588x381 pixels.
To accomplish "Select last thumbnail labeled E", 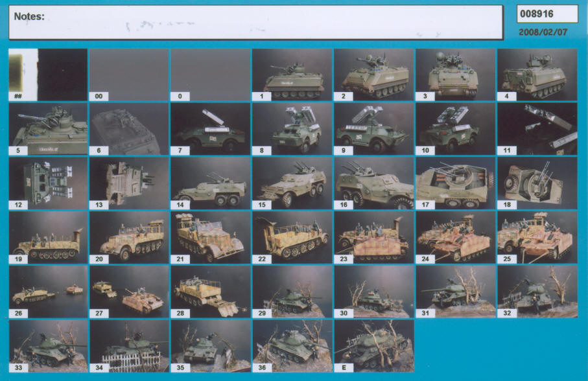I will click(x=374, y=346).
